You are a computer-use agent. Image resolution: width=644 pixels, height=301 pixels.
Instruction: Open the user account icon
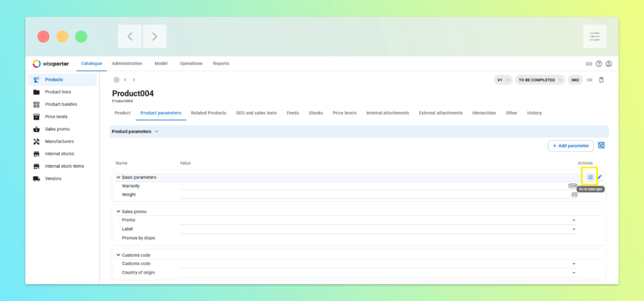609,64
